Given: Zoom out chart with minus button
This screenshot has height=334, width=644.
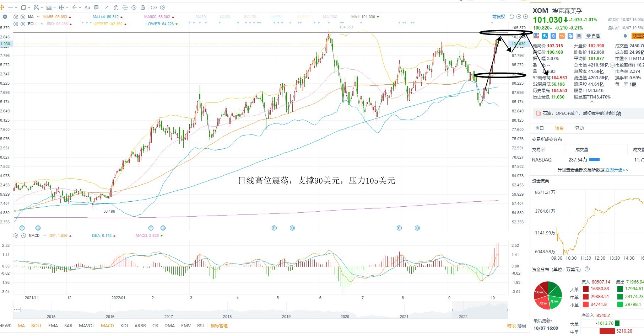Looking at the screenshot, I should point(519,17).
